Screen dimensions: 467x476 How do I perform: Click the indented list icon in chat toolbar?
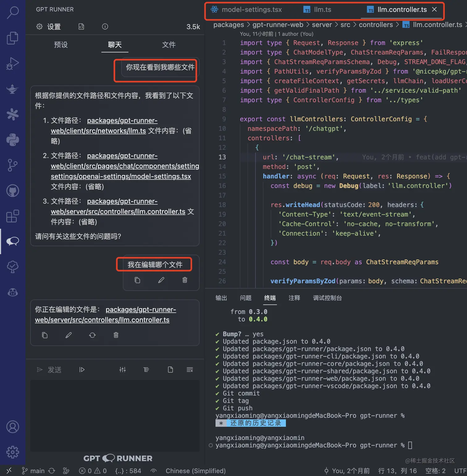pyautogui.click(x=146, y=370)
